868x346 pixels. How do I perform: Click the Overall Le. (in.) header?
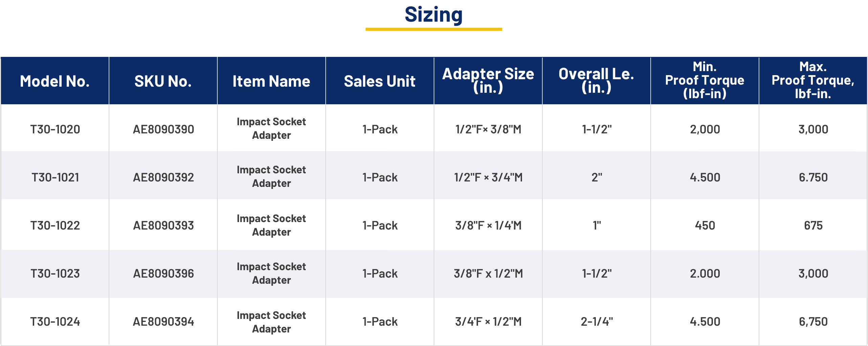click(596, 81)
